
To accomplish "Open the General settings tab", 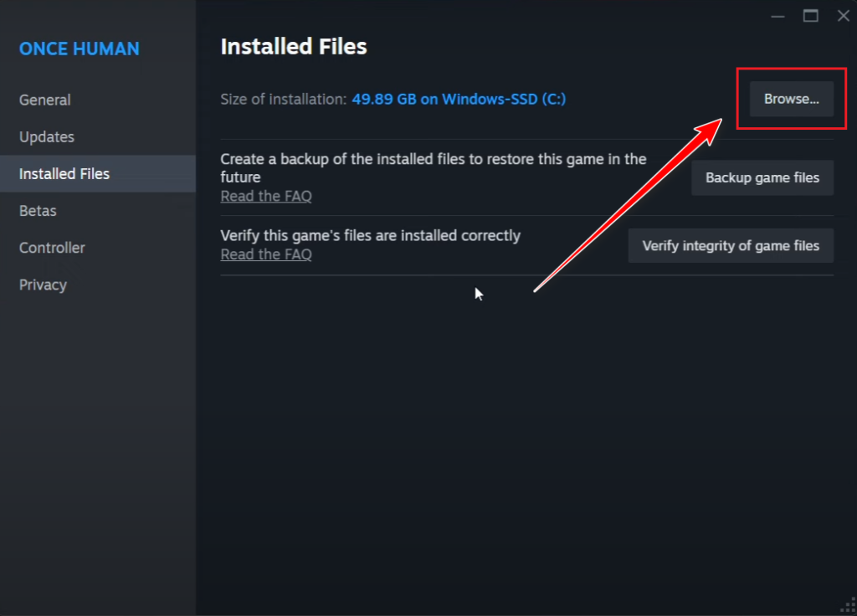I will click(45, 100).
